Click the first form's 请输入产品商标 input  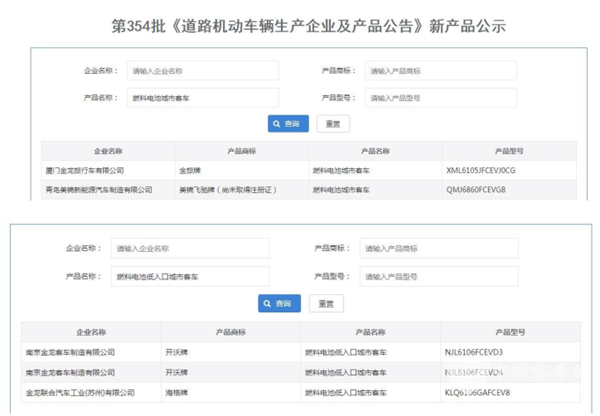coord(440,71)
